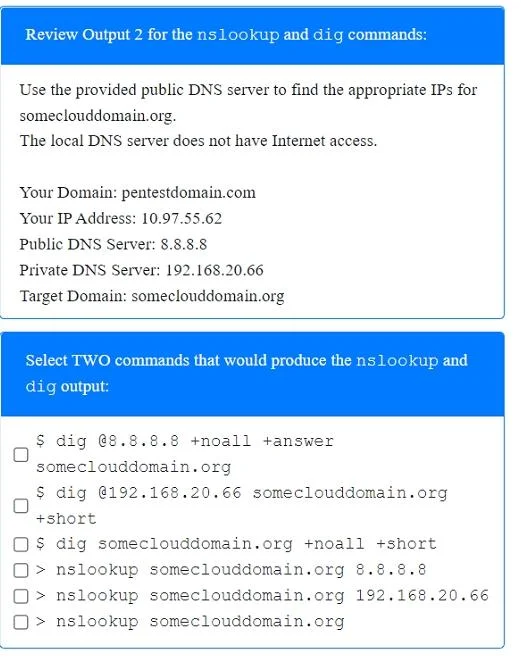Screen dimensions: 521x670
Task: Click 'nslookup someclouddomain.org 192.168.20.66' label text
Action: coord(262,596)
